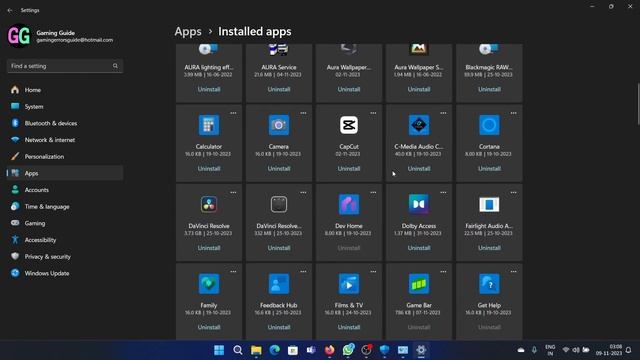Image resolution: width=640 pixels, height=360 pixels.
Task: Open Gaming Guide account profile
Action: click(x=61, y=36)
